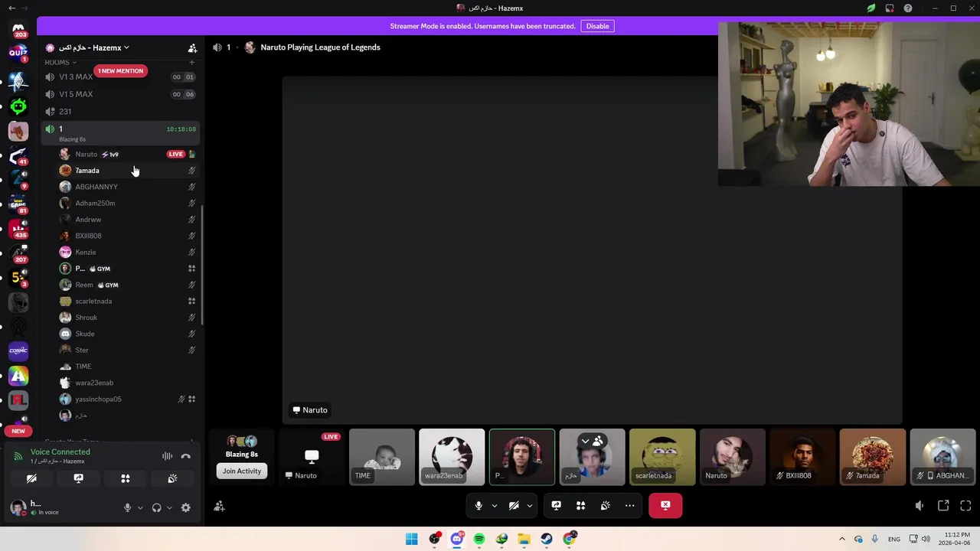Image resolution: width=980 pixels, height=551 pixels.
Task: Open Naruto's LIVE stream tile
Action: point(312,457)
